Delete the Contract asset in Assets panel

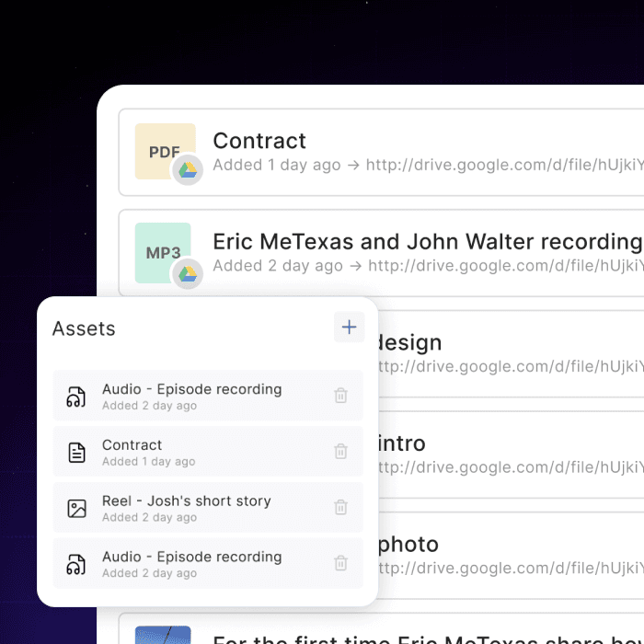340,452
